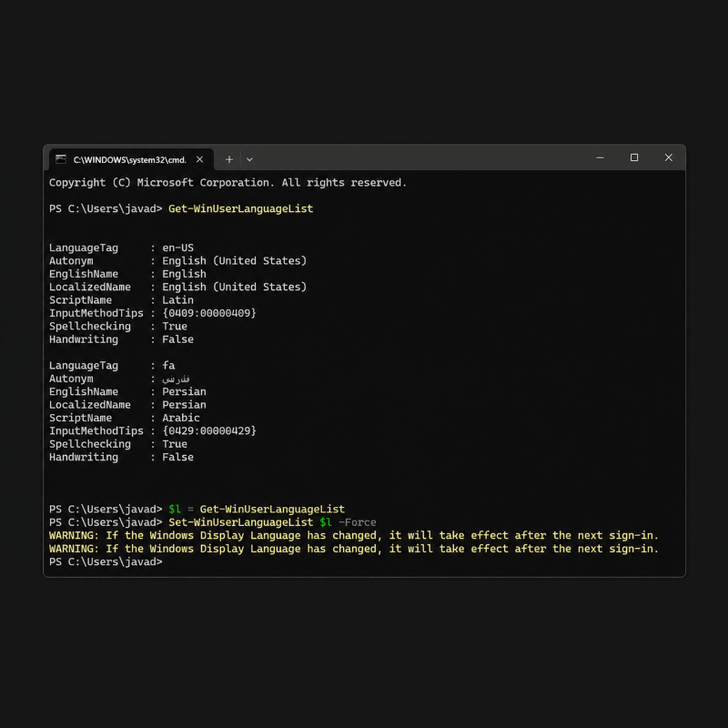The image size is (728, 728).
Task: Click the green $l variable before the equals sign
Action: [175, 509]
